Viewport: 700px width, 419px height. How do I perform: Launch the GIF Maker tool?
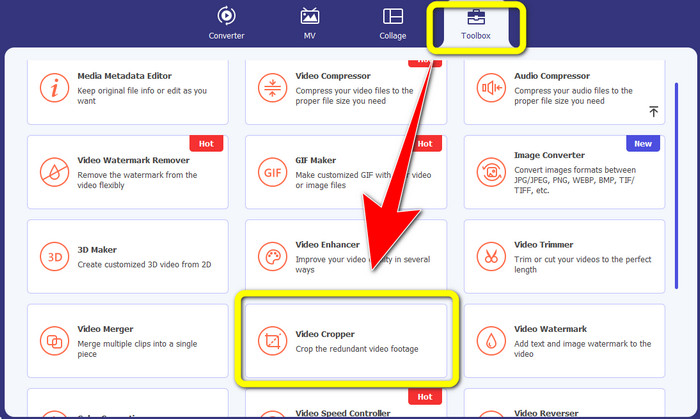(x=346, y=172)
